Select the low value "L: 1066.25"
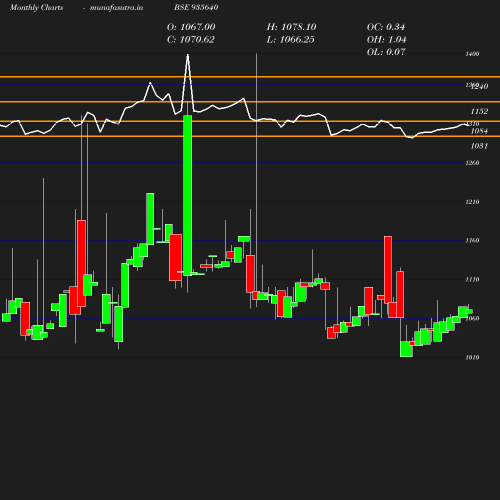The image size is (500, 500). 290,39
